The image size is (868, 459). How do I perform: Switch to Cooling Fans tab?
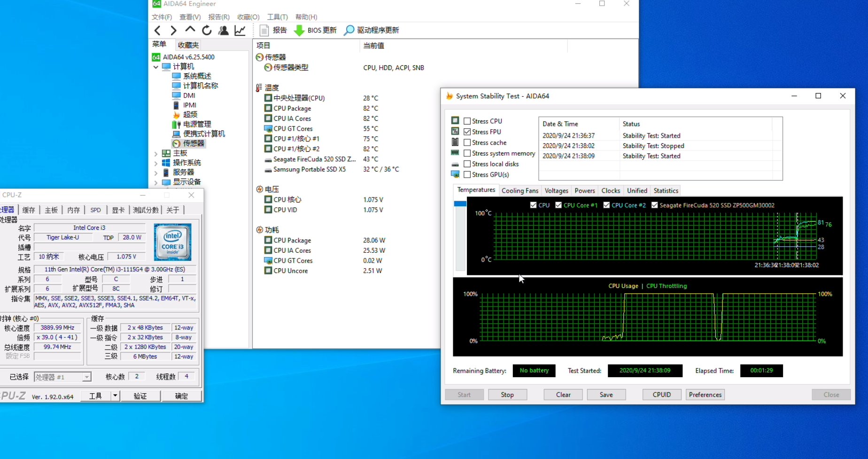[520, 191]
